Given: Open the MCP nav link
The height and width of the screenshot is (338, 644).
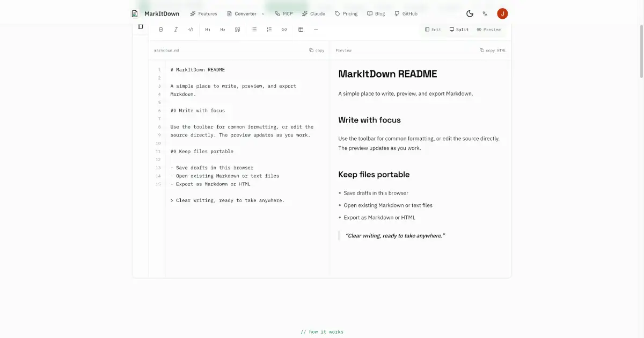Looking at the screenshot, I should [x=284, y=13].
